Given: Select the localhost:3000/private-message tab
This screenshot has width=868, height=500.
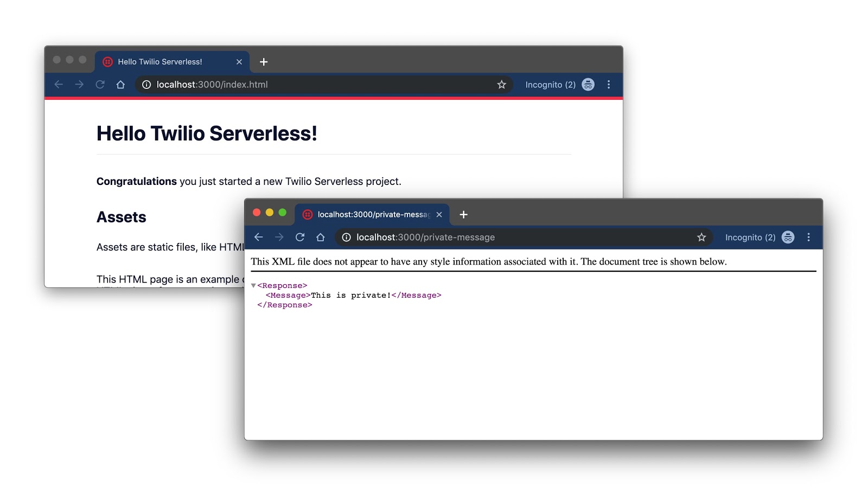Looking at the screenshot, I should 372,215.
